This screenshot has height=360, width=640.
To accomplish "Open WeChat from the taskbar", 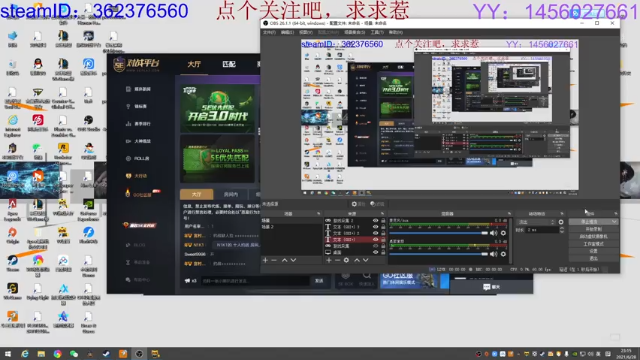I will (x=73, y=354).
